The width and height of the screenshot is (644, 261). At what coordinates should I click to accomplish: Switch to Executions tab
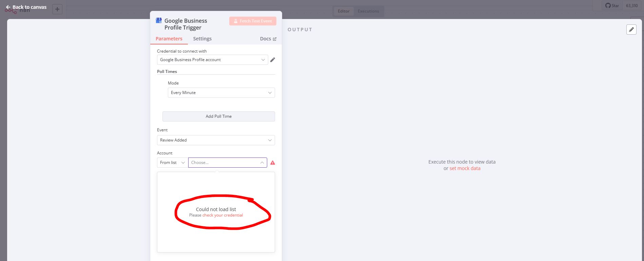point(368,11)
